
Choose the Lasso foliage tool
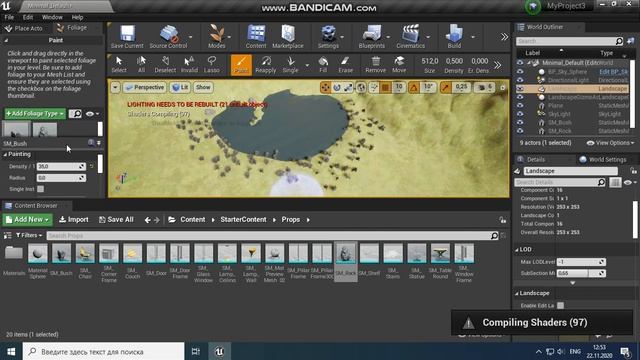pos(211,64)
